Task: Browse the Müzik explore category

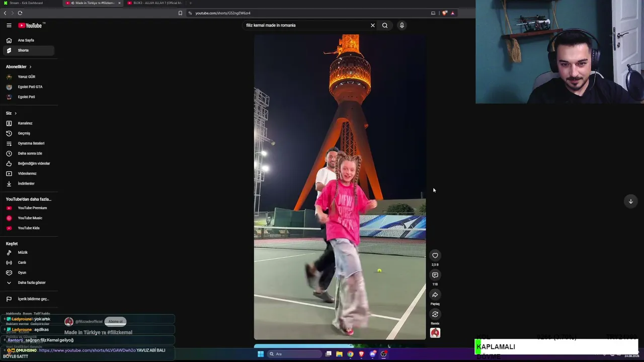Action: pyautogui.click(x=29, y=252)
